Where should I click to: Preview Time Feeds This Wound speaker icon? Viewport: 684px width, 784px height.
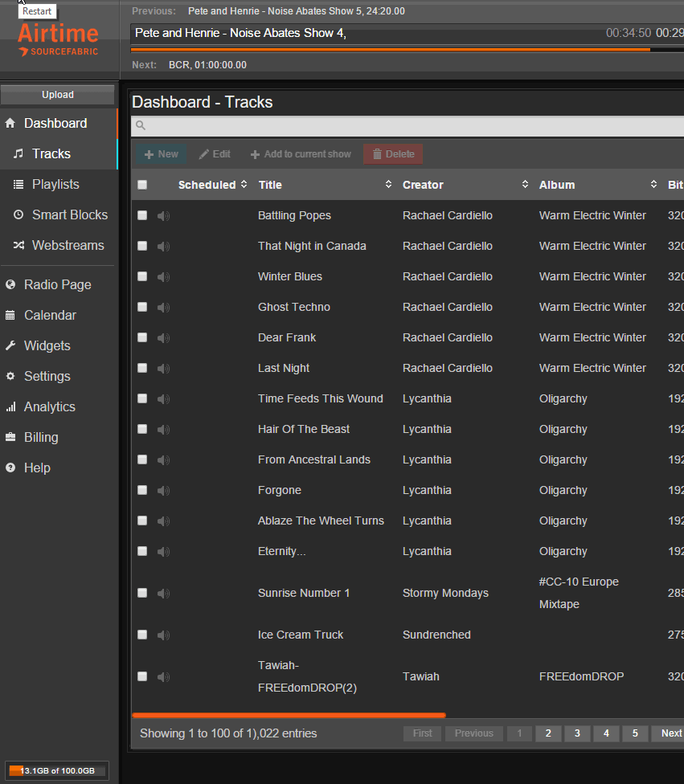point(163,399)
